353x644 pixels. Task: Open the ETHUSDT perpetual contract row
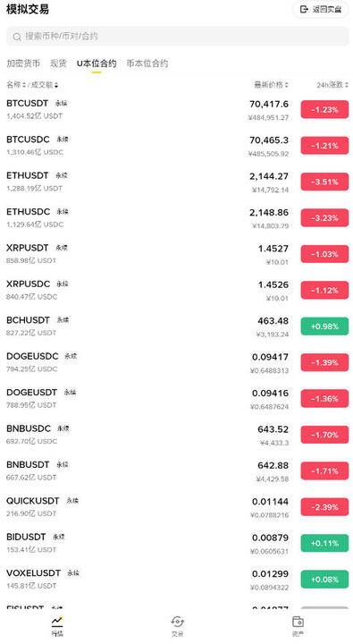pos(177,182)
